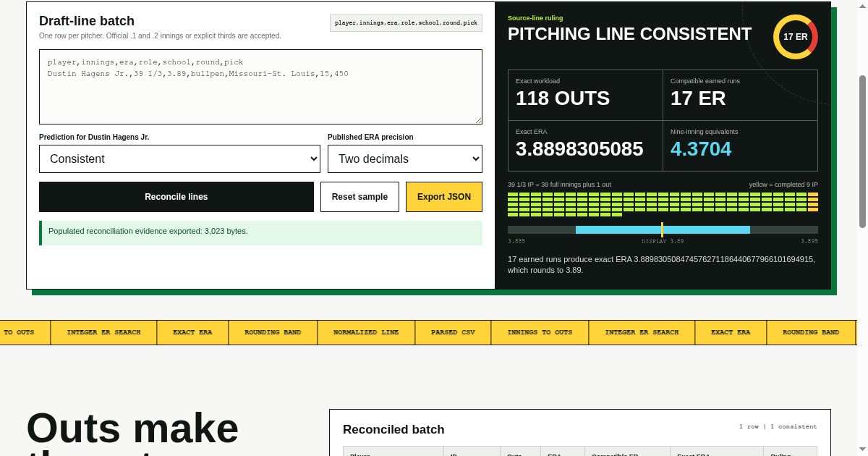The image size is (868, 456).
Task: Open the Prediction for Dustin Hagens Jr. dropdown
Action: (x=179, y=159)
